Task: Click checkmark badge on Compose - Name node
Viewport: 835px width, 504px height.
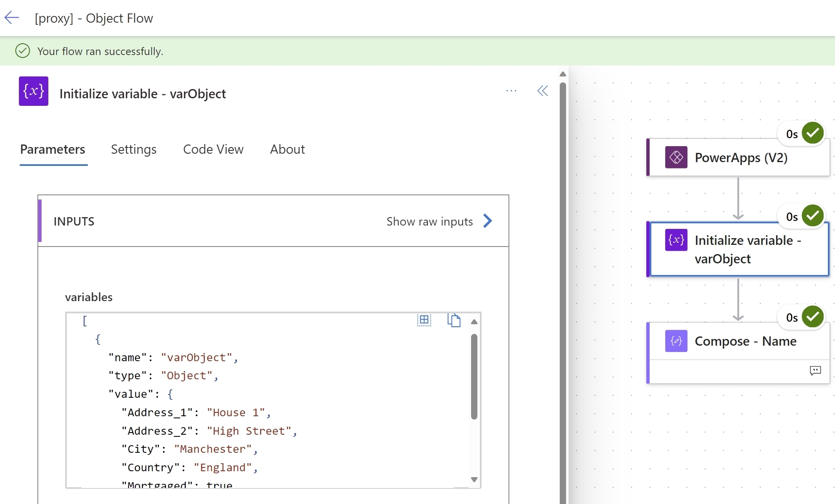Action: click(x=813, y=317)
